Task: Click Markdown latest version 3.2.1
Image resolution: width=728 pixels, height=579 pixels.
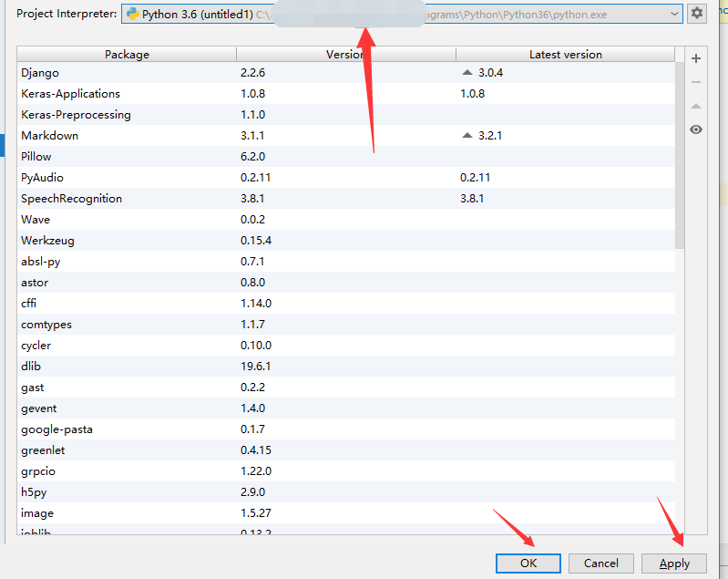Action: tap(490, 136)
